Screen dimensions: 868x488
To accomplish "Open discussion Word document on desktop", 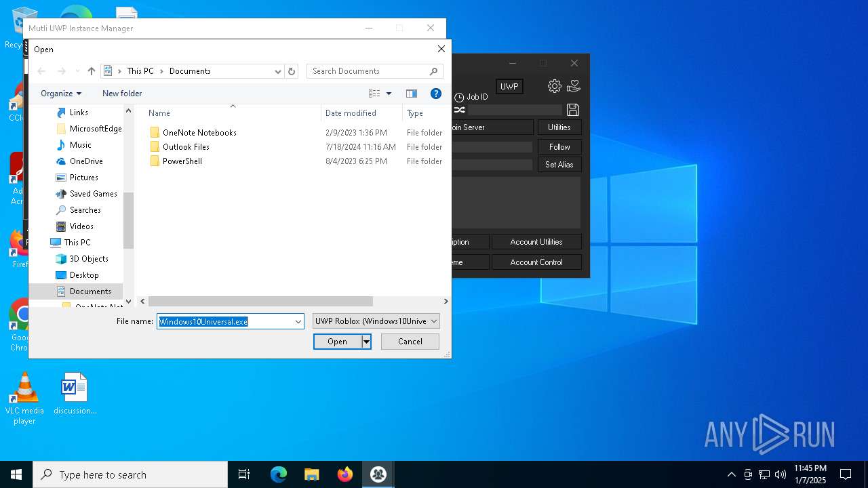I will pyautogui.click(x=75, y=393).
